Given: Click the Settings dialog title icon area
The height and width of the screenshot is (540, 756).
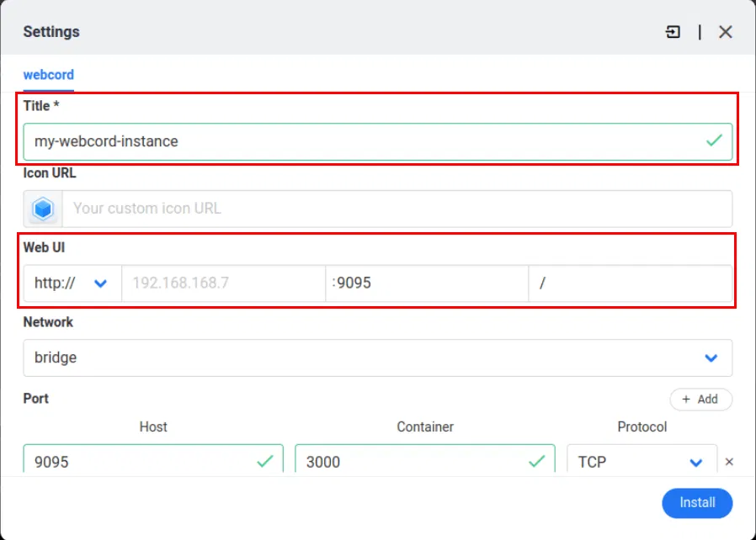Looking at the screenshot, I should click(51, 31).
